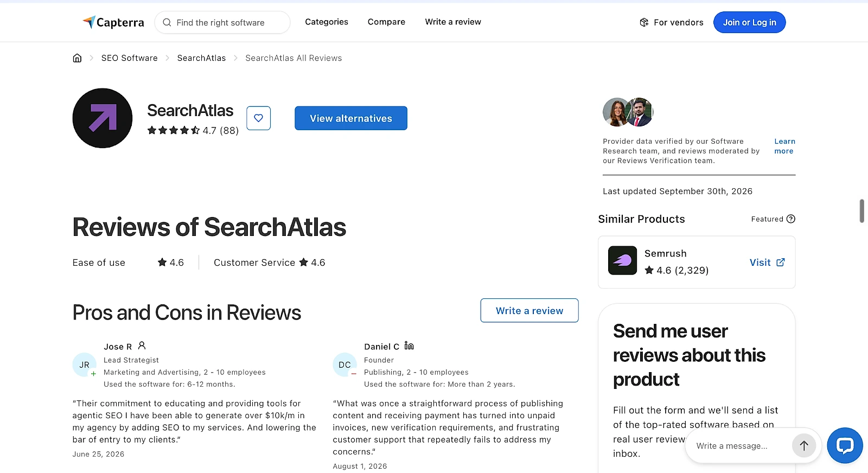
Task: Click the JR reviewer avatar
Action: (85, 365)
